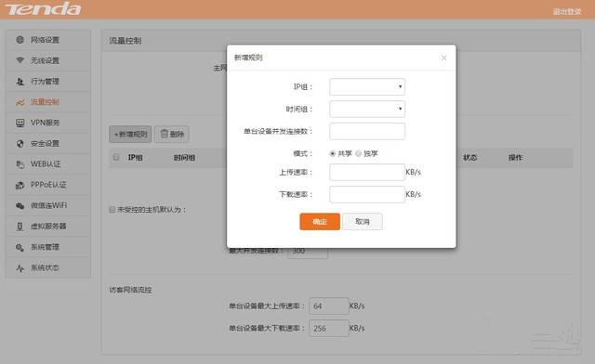
Task: Select the 独享 mode radio button
Action: click(358, 153)
